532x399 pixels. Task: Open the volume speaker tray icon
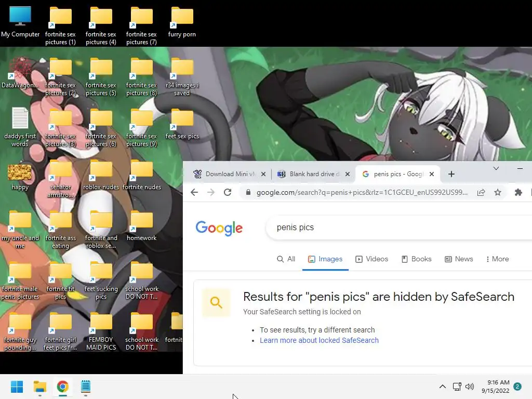(x=470, y=387)
